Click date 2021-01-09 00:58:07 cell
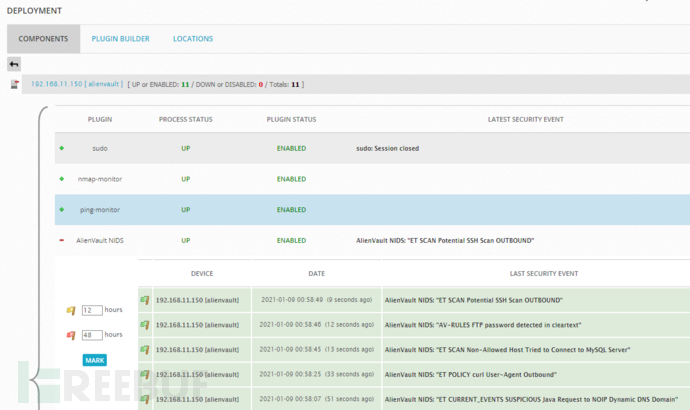 click(x=316, y=399)
